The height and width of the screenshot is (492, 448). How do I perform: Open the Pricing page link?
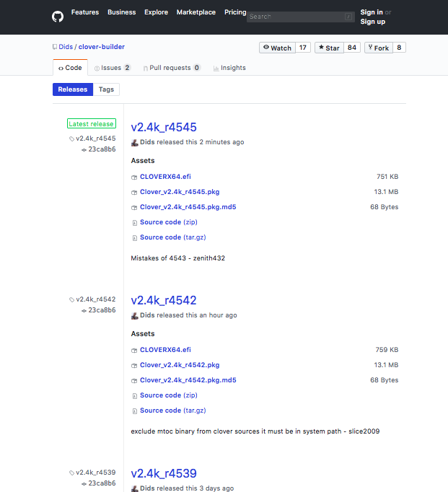tap(235, 12)
